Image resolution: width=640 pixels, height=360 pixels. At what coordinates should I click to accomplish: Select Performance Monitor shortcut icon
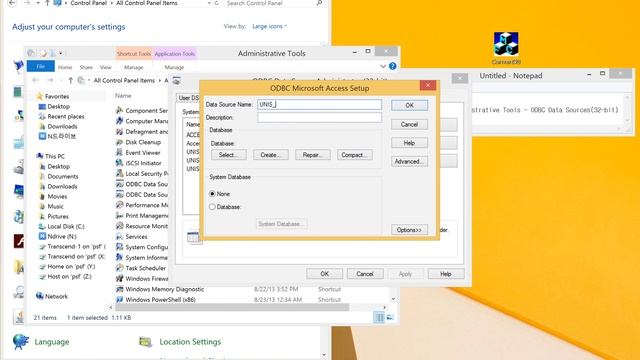click(120, 205)
